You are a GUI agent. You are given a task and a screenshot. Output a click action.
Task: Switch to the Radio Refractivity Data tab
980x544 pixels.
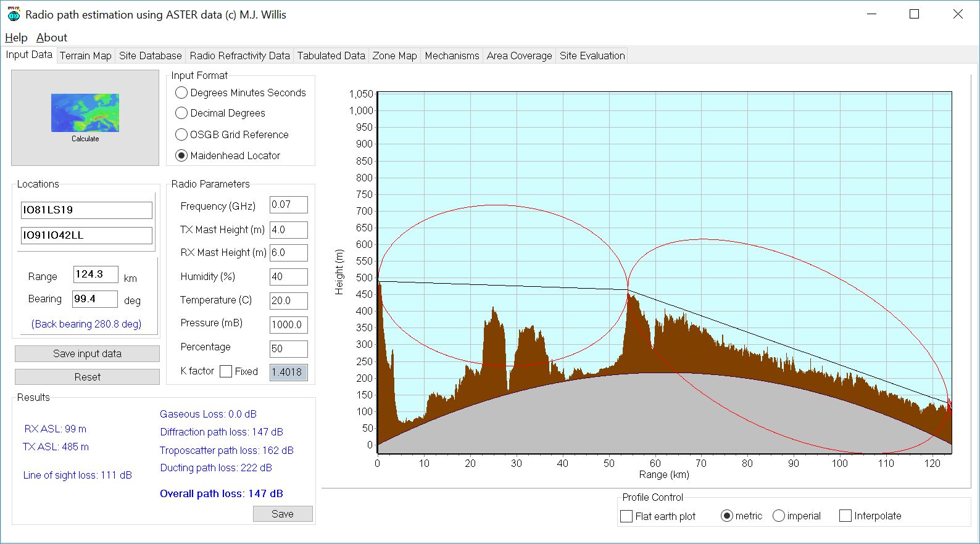[239, 56]
